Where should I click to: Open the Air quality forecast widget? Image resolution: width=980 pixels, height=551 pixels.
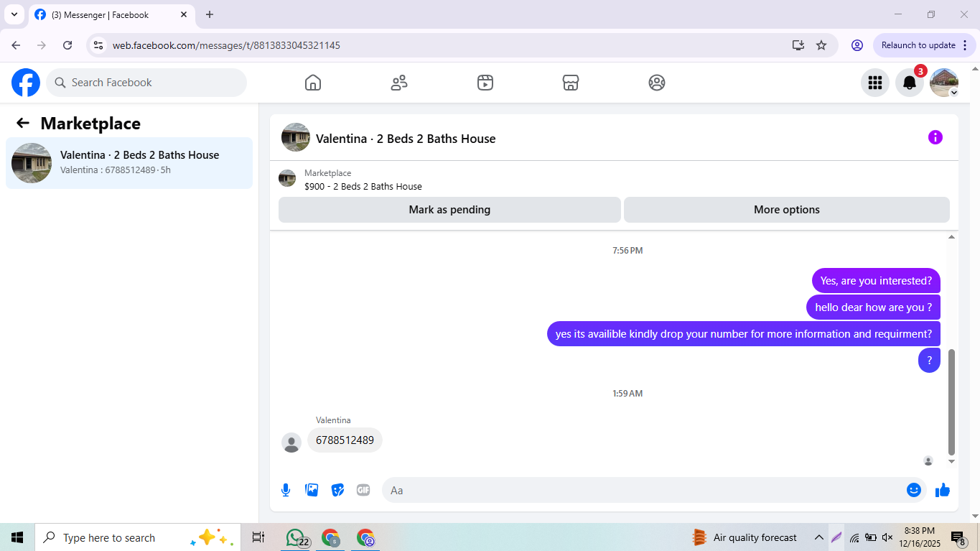[x=745, y=537]
